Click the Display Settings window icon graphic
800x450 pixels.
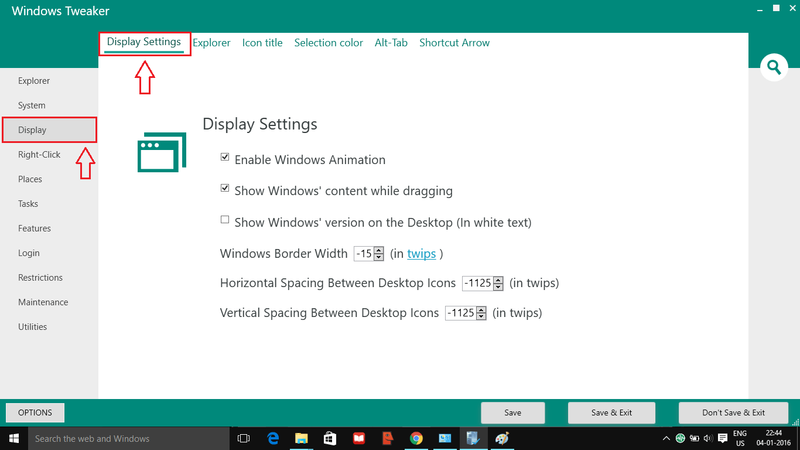(162, 152)
